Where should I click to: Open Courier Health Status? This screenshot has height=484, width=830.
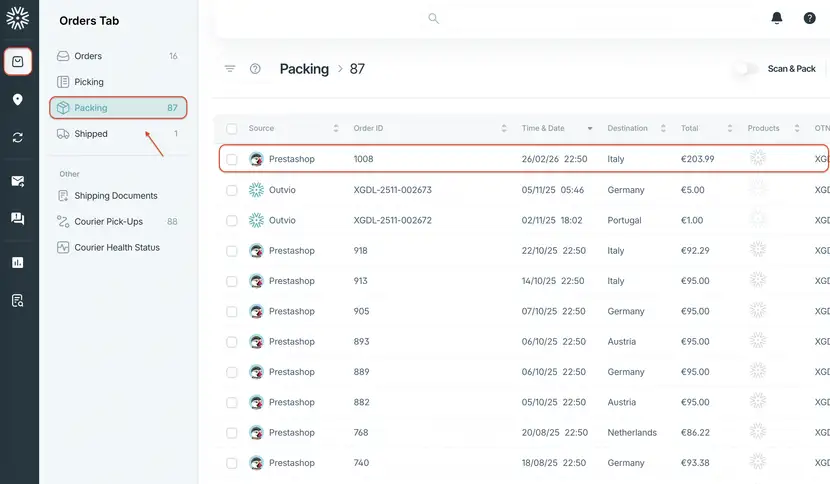[x=118, y=248]
